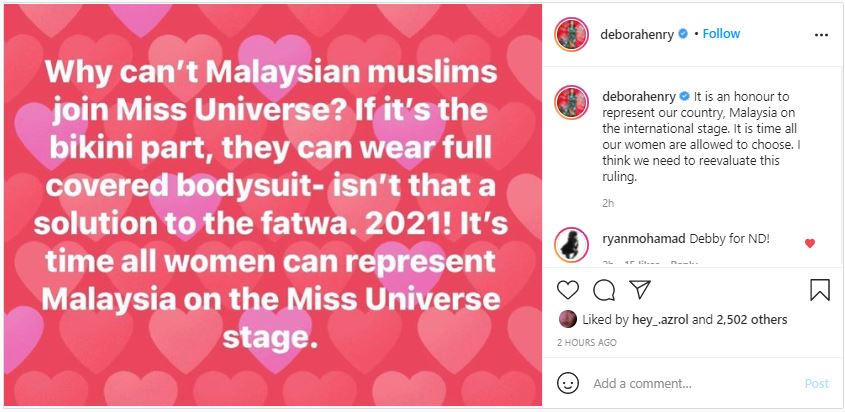The width and height of the screenshot is (845, 412).
Task: Click deborahenry's header profile picture
Action: pyautogui.click(x=571, y=34)
